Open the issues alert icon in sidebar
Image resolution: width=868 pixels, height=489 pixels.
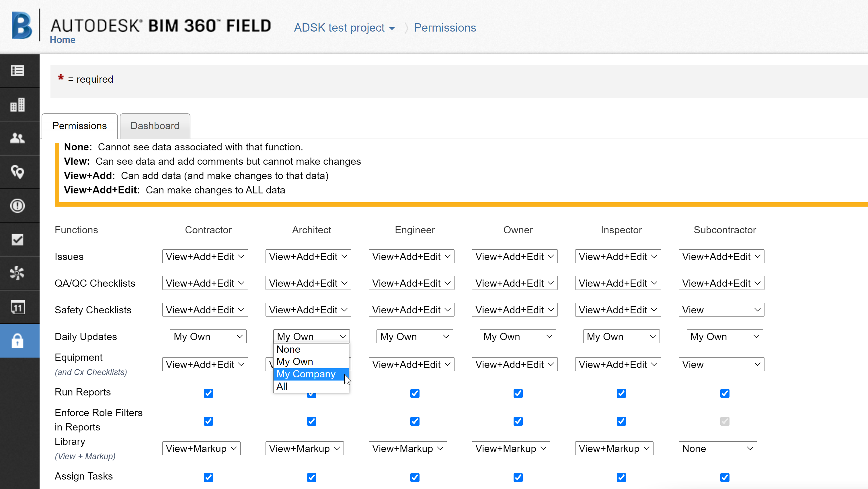pos(17,206)
